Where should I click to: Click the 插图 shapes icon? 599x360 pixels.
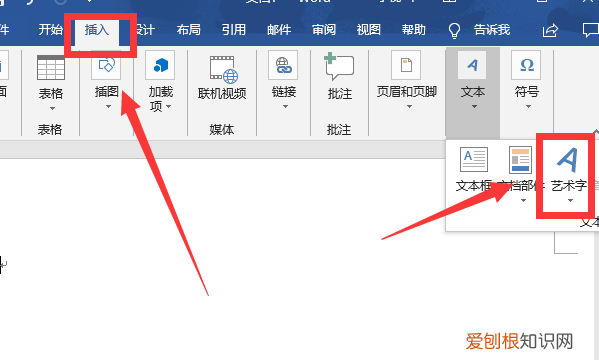106,65
